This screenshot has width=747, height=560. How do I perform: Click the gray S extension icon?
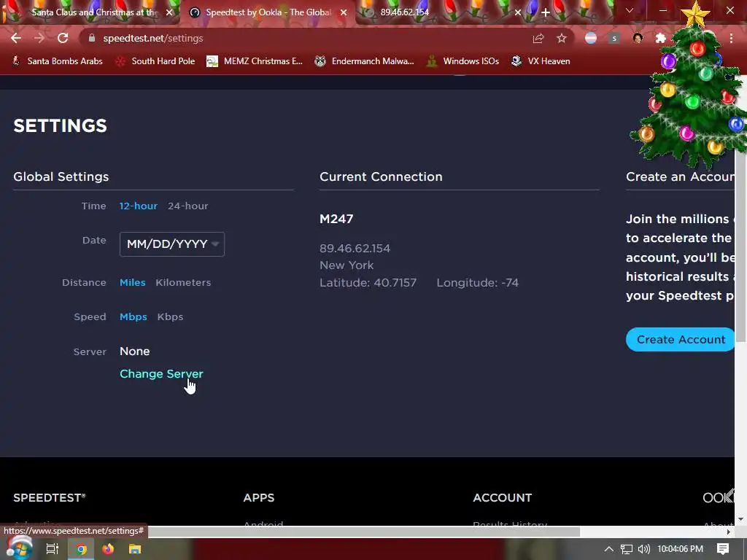point(614,38)
